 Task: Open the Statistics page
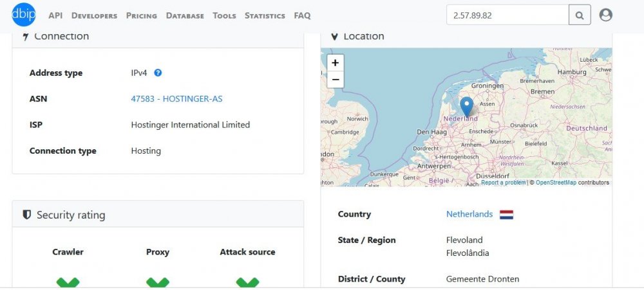[265, 15]
